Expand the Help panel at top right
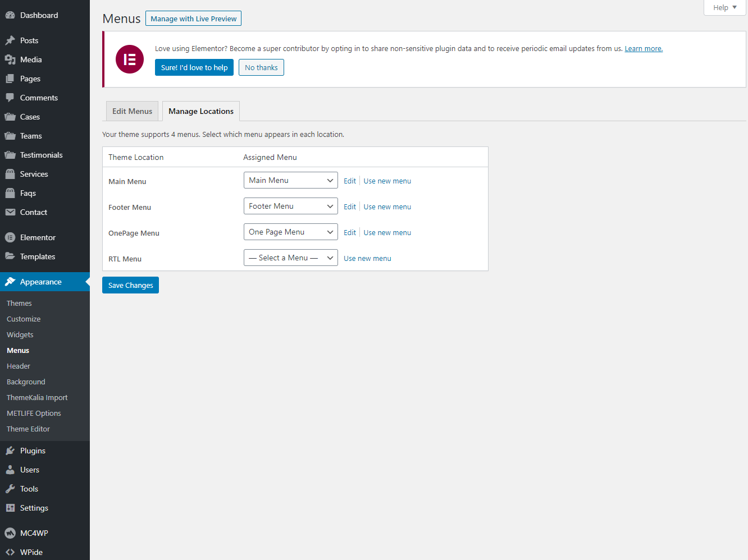 (724, 7)
